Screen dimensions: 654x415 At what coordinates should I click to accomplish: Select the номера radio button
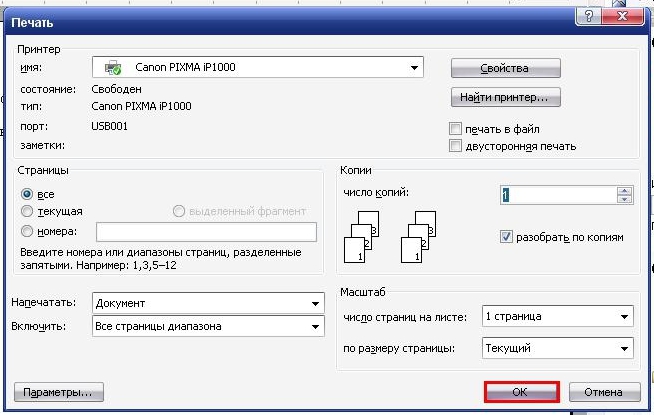27,231
